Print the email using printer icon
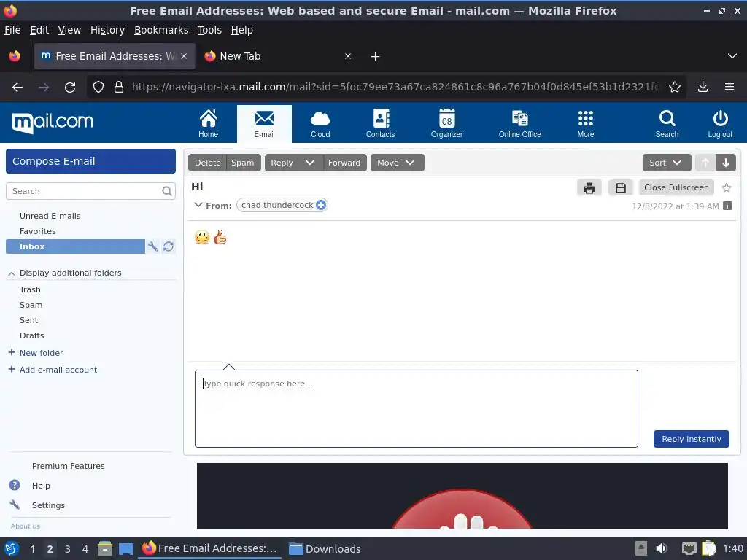Viewport: 747px width, 560px height. [x=589, y=187]
